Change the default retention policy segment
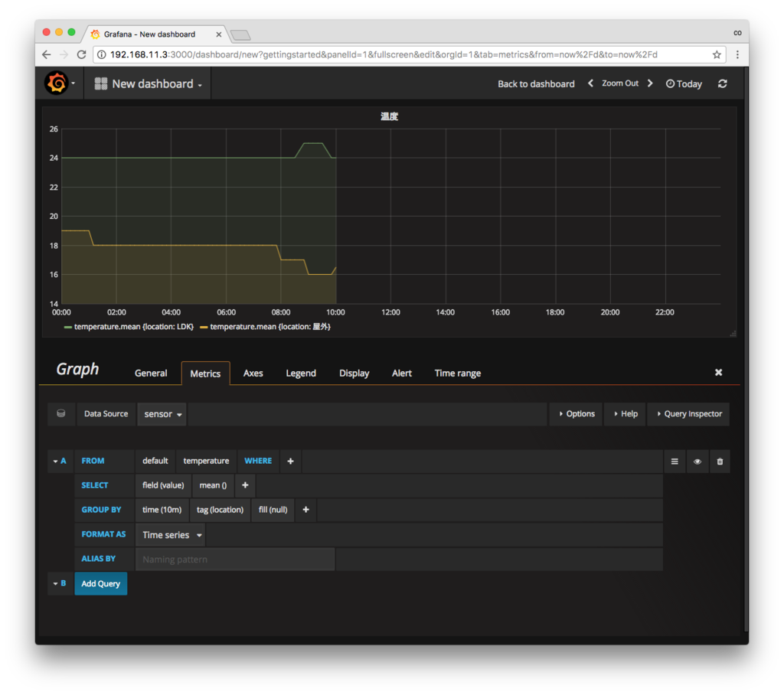Screen dimensions: 784x695 (155, 461)
